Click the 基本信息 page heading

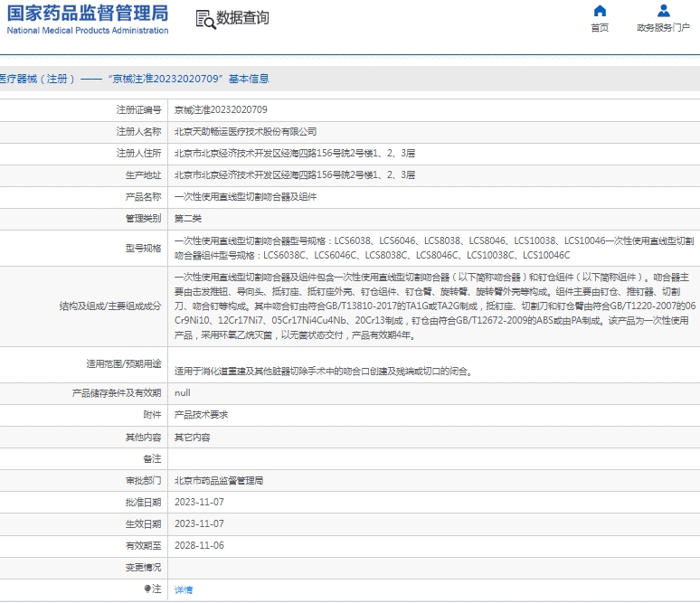(x=249, y=79)
